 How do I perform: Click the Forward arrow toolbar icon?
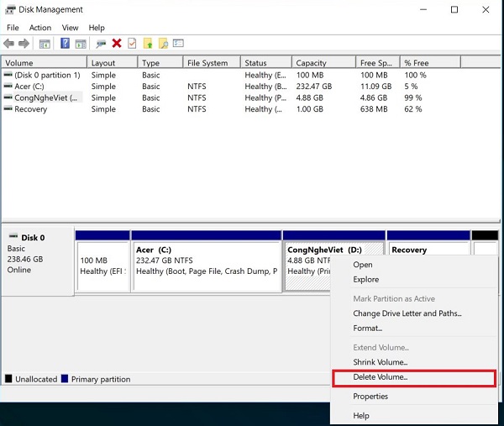pyautogui.click(x=24, y=44)
